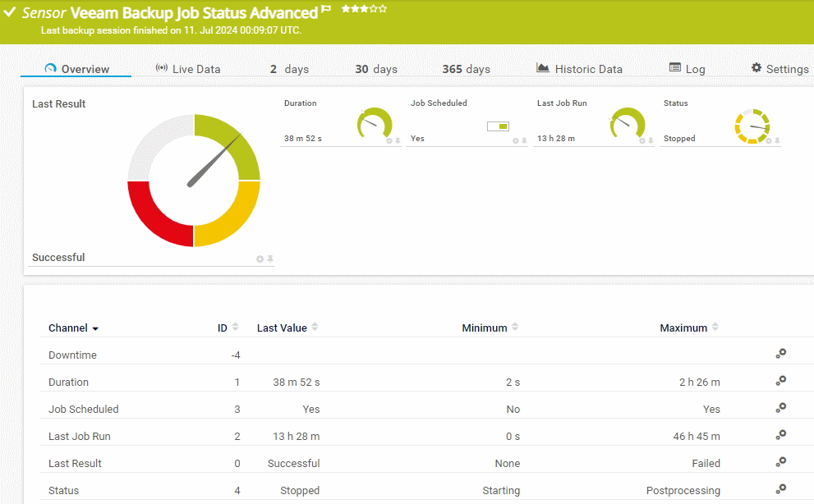
Task: Click the checkmark icon before Sensor
Action: [x=11, y=10]
